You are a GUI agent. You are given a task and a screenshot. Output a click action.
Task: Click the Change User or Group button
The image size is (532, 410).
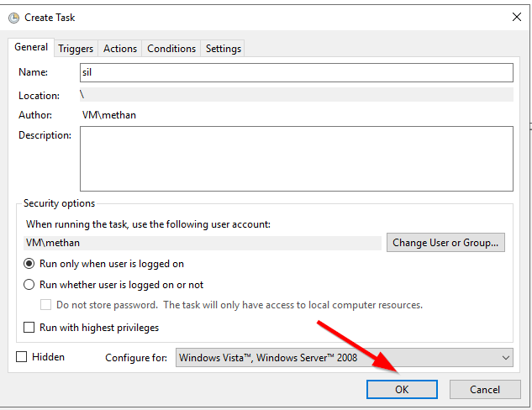[445, 243]
